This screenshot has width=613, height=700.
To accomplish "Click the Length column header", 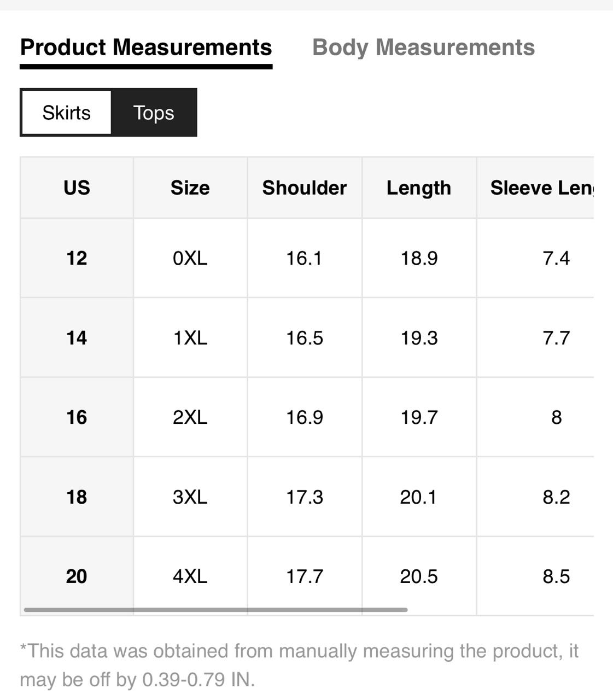I will tap(419, 188).
